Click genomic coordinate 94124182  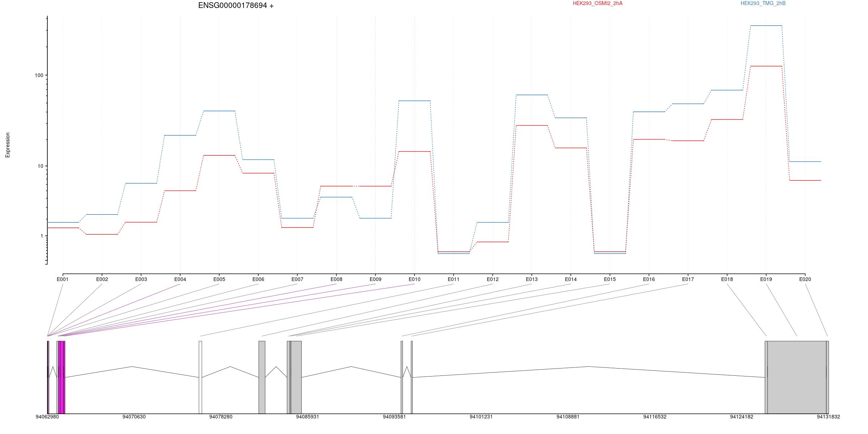coord(742,417)
